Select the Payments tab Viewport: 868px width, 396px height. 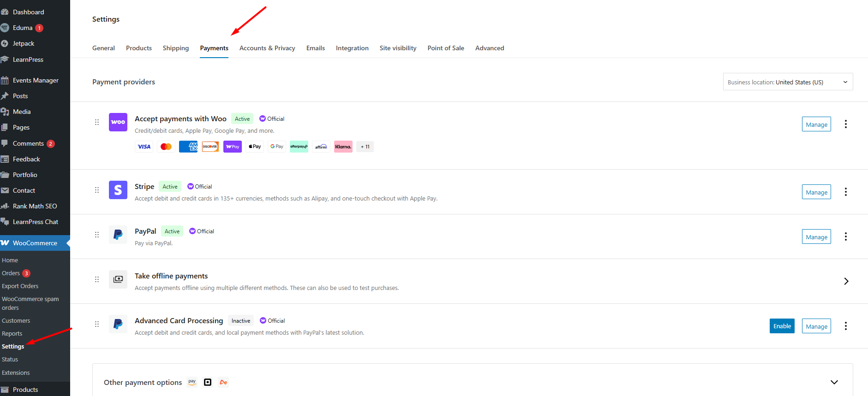point(214,48)
